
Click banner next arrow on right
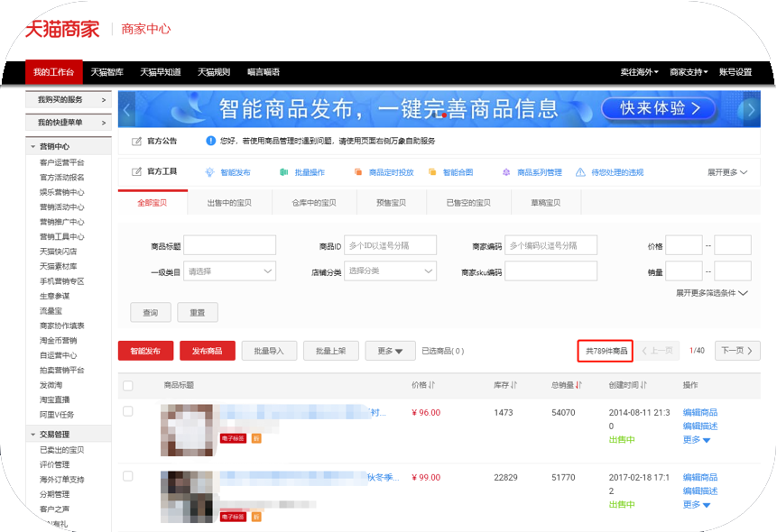[x=751, y=110]
